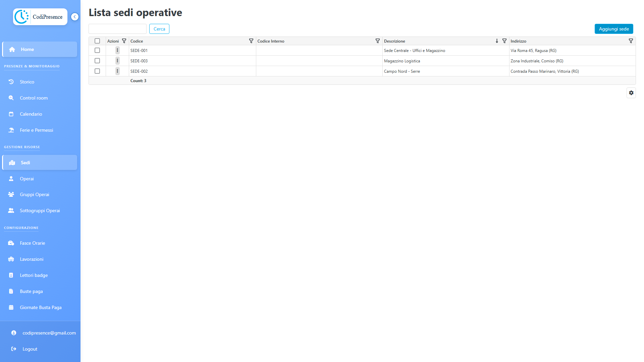Click the Logout icon

coord(14,349)
